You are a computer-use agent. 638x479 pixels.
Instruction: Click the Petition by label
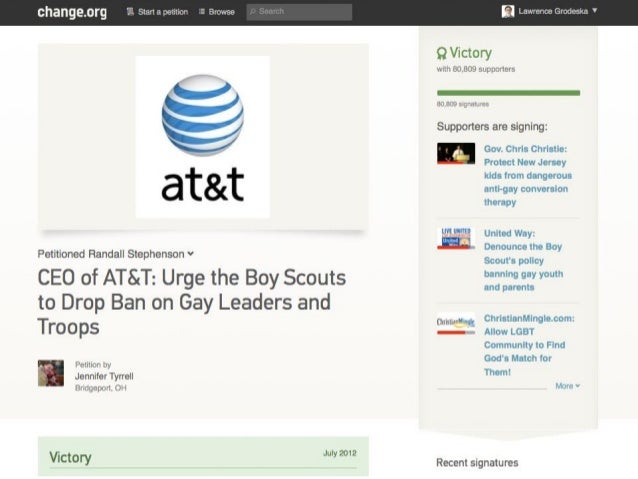(93, 365)
